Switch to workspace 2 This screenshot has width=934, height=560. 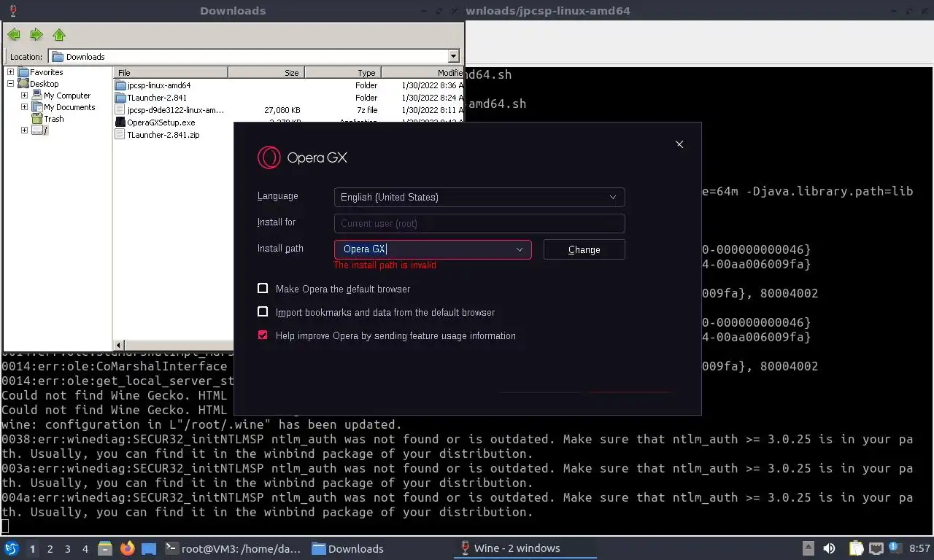click(x=50, y=548)
